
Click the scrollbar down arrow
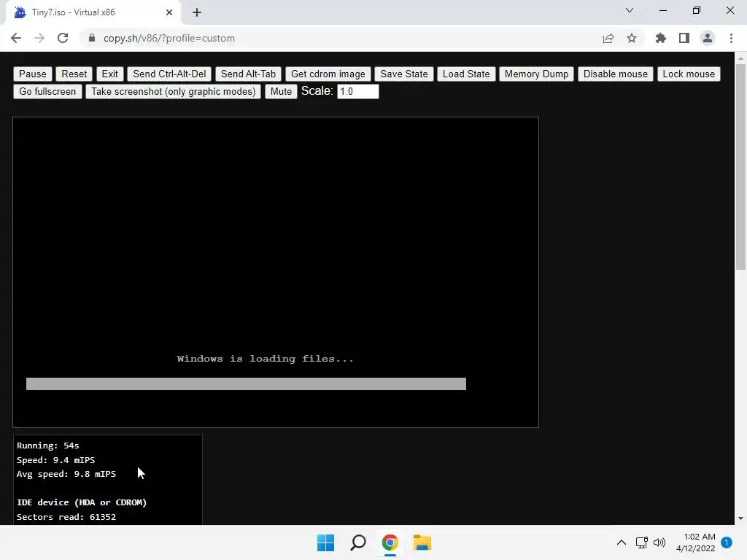[x=740, y=518]
